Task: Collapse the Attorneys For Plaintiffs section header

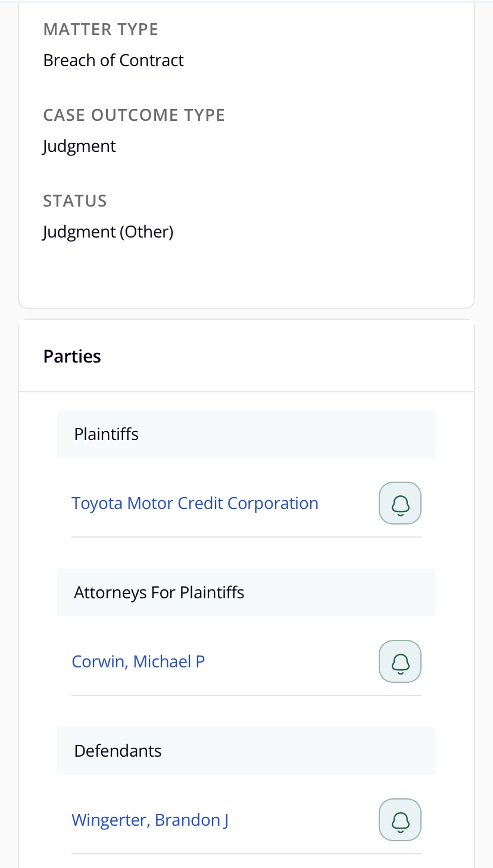Action: pos(246,592)
